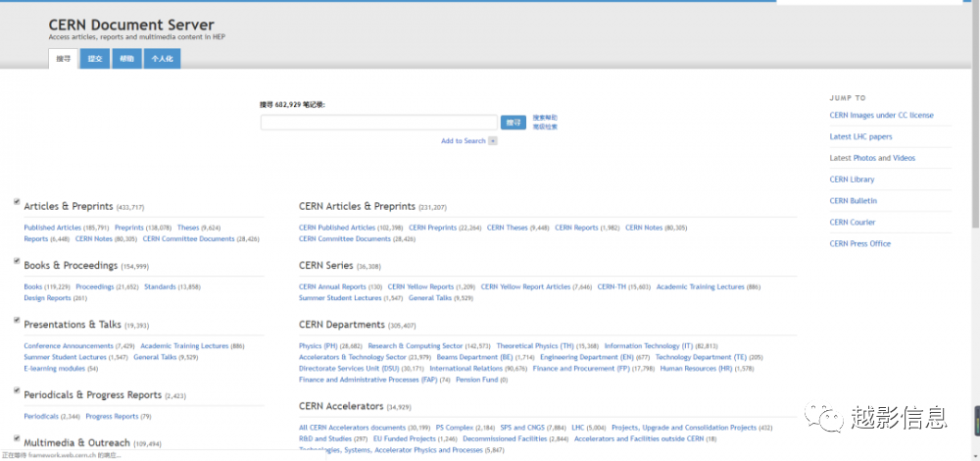Open Research & Computing Sector link
The width and height of the screenshot is (980, 461).
point(416,346)
